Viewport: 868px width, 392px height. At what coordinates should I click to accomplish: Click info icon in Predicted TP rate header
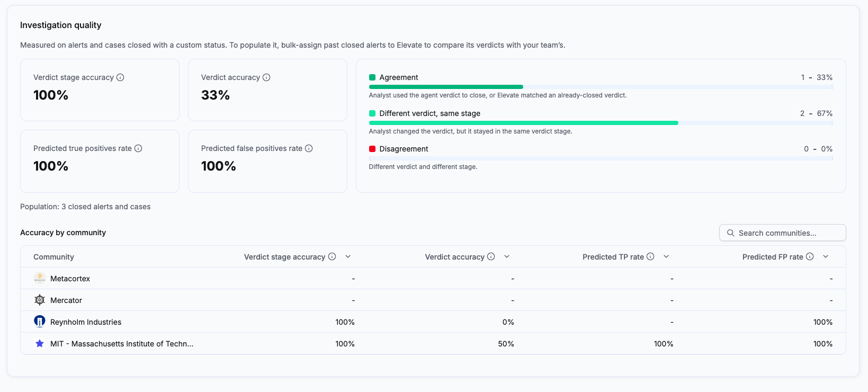650,256
